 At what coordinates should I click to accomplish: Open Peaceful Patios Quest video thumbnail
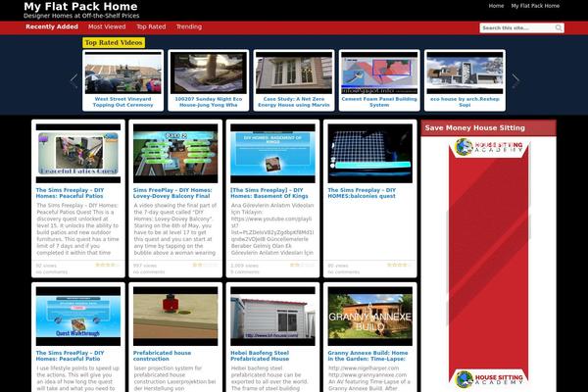(x=78, y=154)
